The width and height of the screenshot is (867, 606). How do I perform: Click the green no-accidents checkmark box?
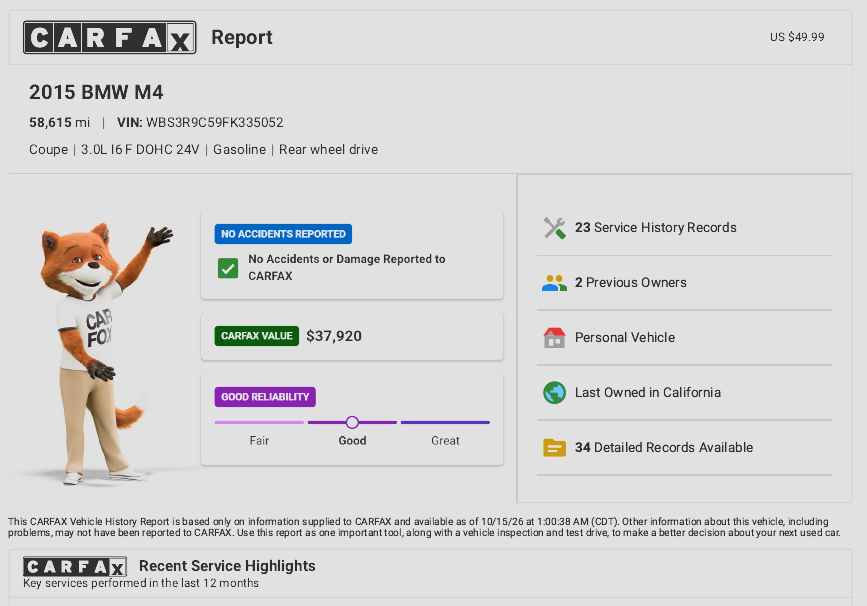click(x=228, y=268)
